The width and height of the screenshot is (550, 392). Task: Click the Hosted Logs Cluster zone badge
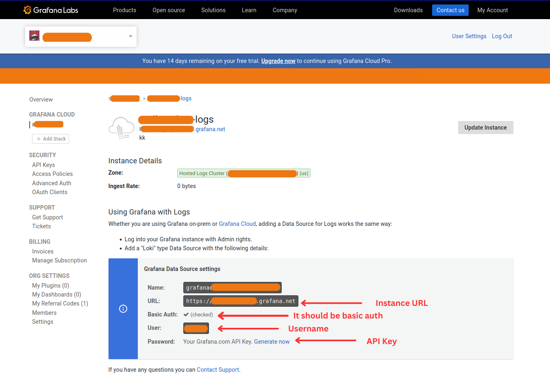(243, 173)
